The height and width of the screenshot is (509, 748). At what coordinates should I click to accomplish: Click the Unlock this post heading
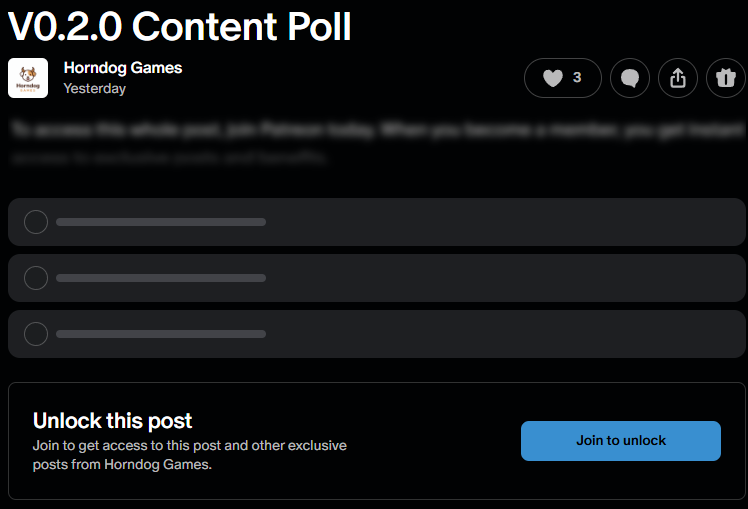point(112,421)
